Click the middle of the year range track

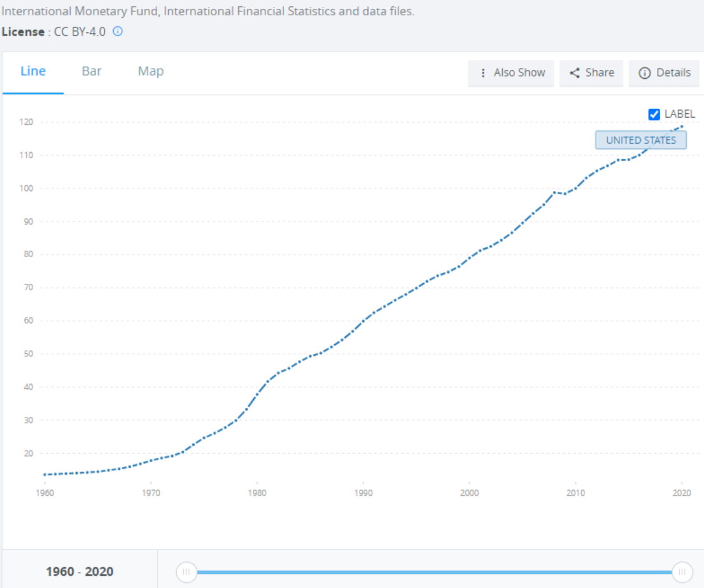pos(434,572)
